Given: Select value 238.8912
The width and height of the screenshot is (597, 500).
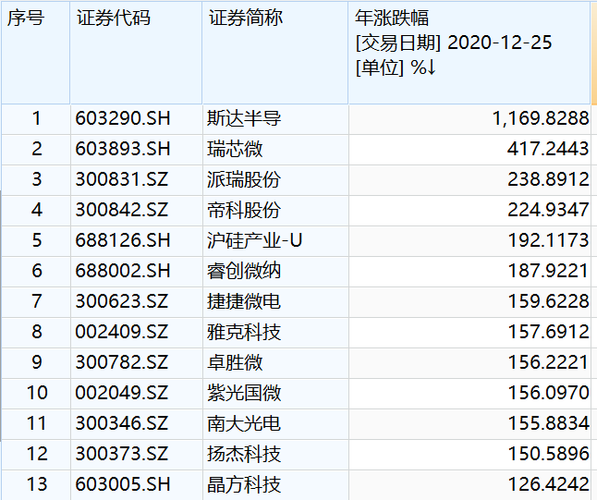Looking at the screenshot, I should (x=548, y=179).
